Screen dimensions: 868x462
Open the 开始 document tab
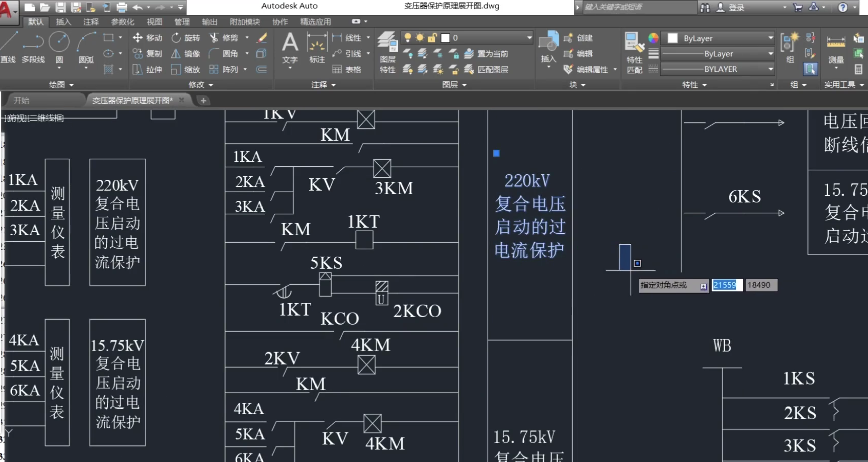(21, 101)
